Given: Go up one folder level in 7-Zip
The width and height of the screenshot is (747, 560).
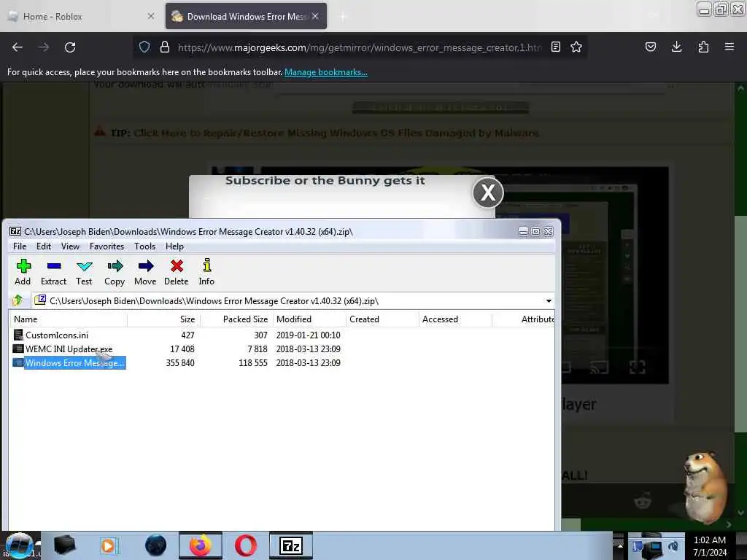Looking at the screenshot, I should [x=18, y=300].
